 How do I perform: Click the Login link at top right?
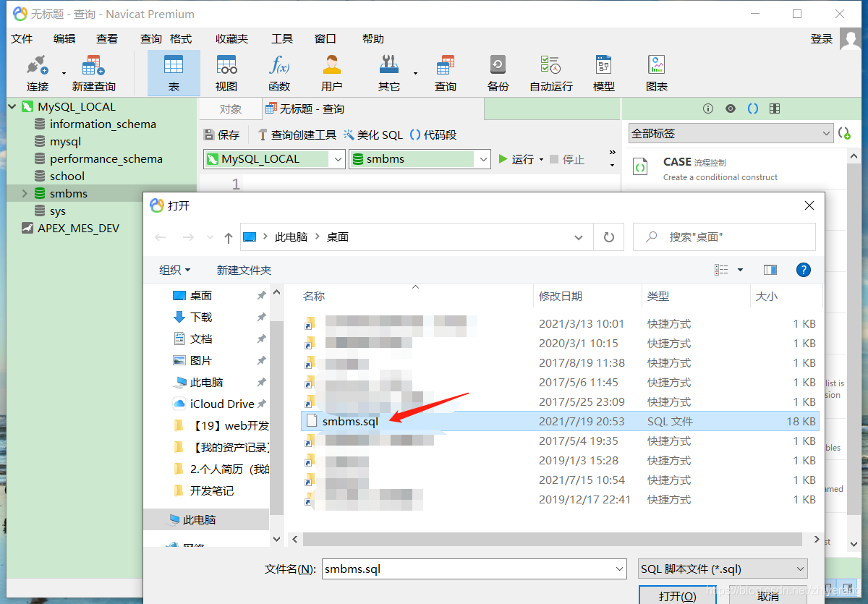coord(822,39)
